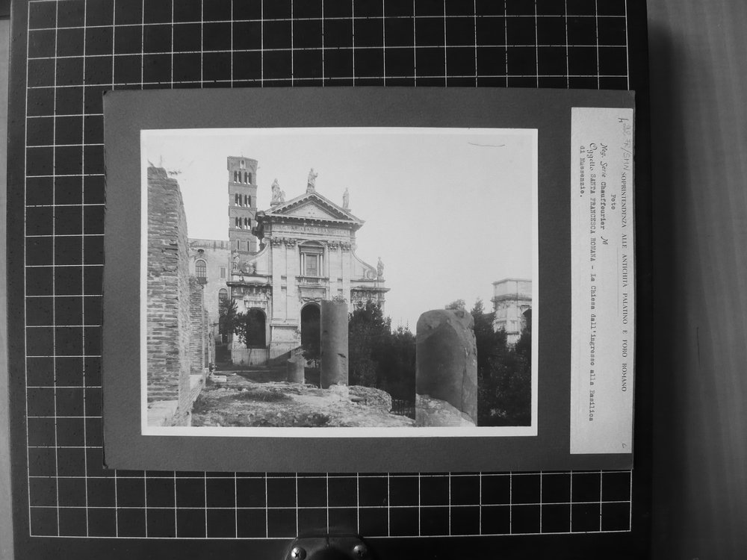
Task: Select the arched central doorway of the church
Action: pos(311,327)
